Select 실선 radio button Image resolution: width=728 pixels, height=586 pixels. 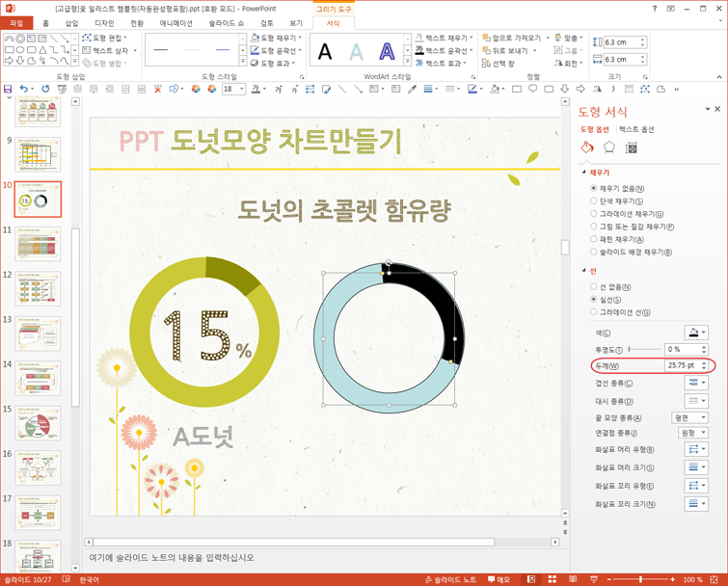click(593, 299)
